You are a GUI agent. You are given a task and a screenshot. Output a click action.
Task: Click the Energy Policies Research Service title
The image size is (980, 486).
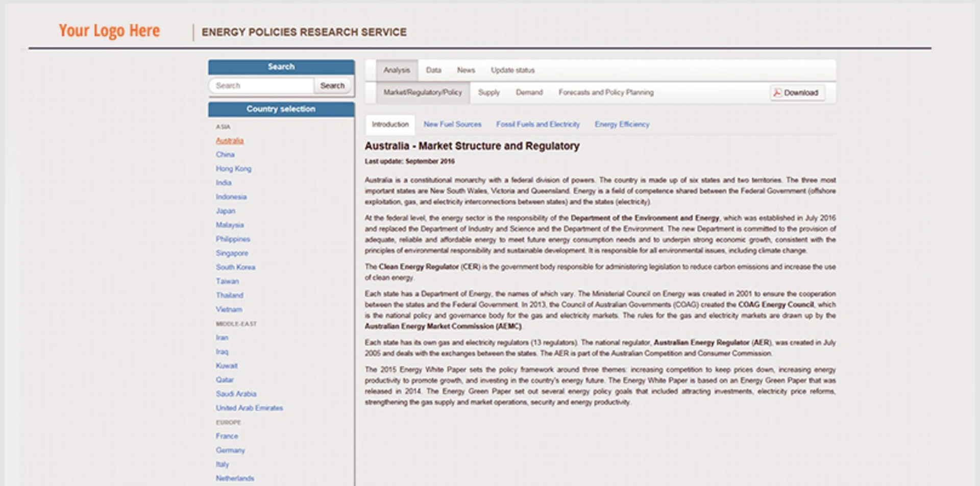[304, 32]
